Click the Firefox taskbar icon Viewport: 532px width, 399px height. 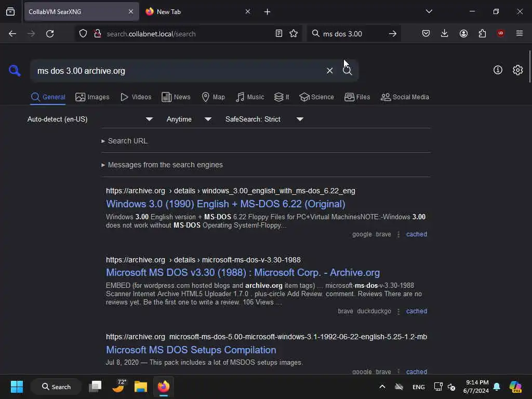(x=164, y=387)
